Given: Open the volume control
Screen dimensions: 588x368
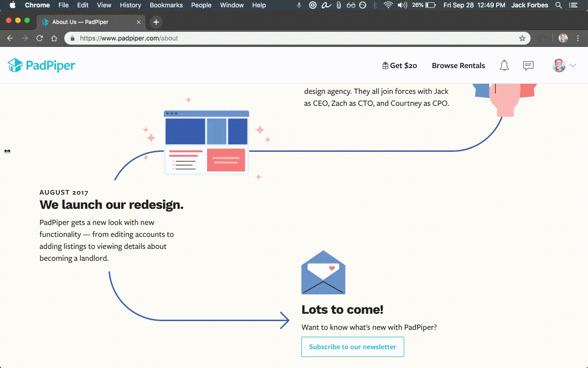Looking at the screenshot, I should [x=402, y=5].
